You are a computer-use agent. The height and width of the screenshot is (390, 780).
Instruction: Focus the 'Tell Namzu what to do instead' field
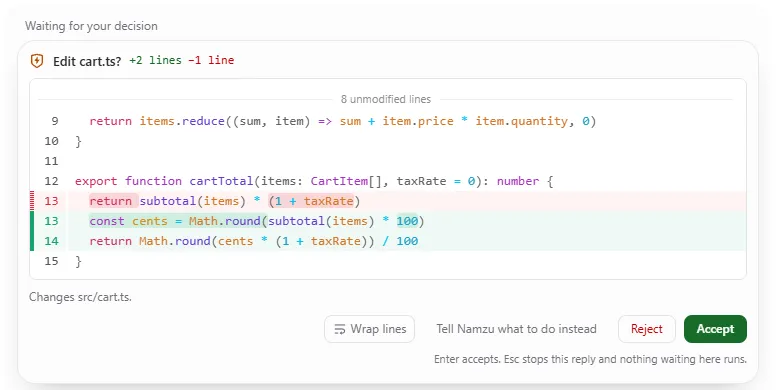[516, 329]
